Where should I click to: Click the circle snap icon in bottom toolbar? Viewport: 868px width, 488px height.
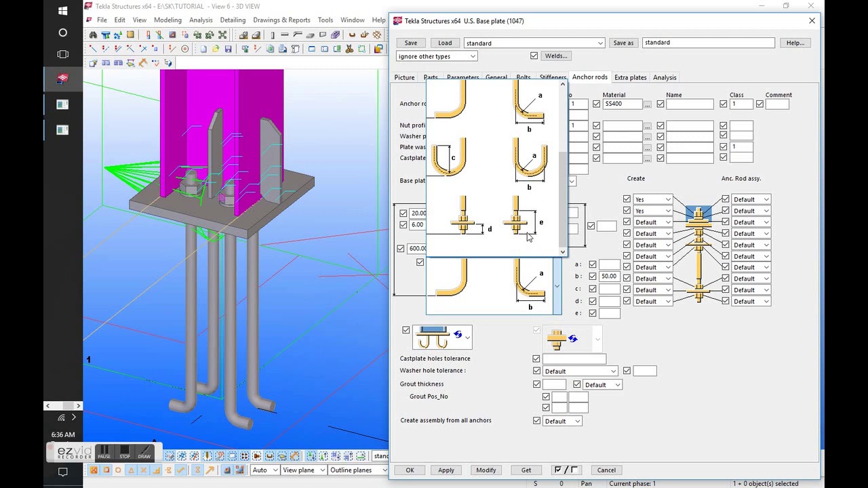118,470
